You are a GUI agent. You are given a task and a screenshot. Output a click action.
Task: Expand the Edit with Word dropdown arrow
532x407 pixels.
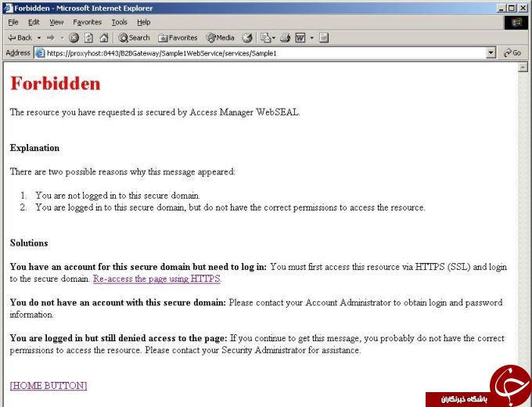(311, 38)
